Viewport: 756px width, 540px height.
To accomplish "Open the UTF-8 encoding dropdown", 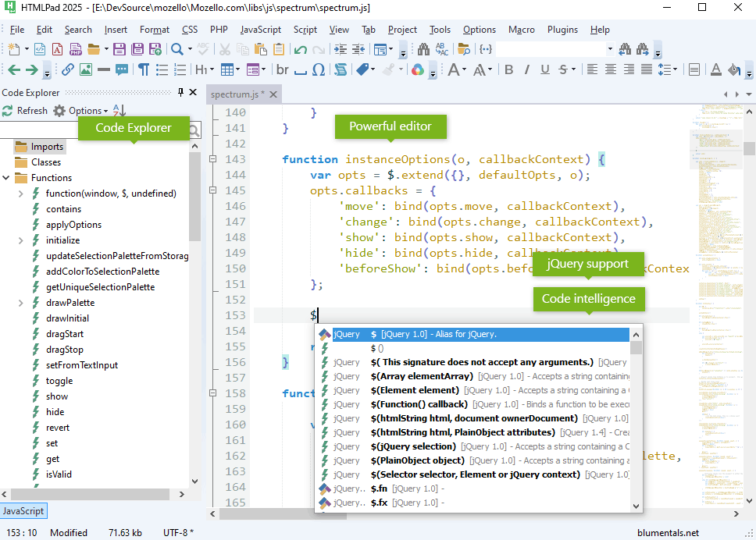I will 178,533.
